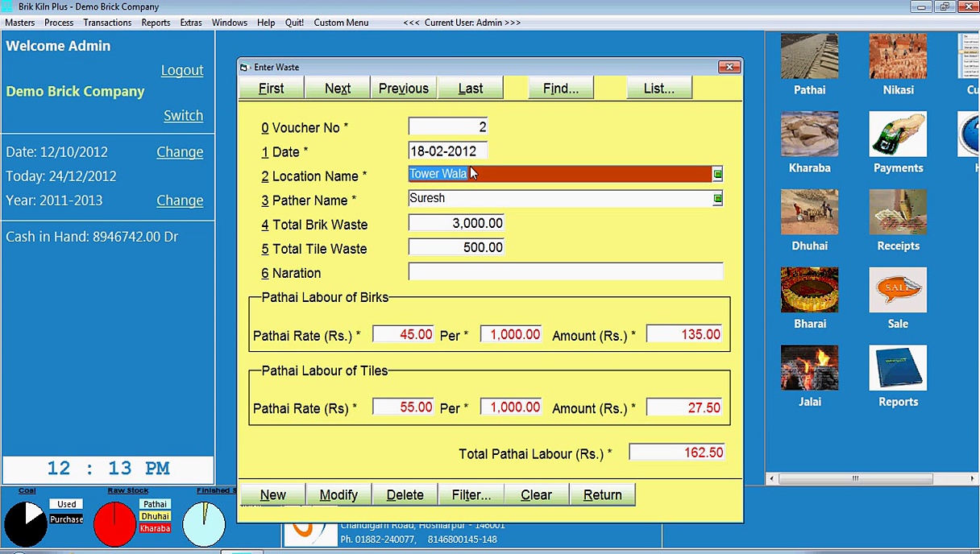980x554 pixels.
Task: Go to Previous record
Action: pos(404,88)
